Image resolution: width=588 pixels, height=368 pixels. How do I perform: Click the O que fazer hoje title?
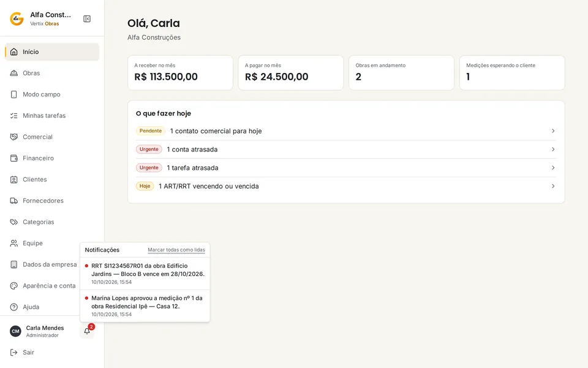[x=164, y=113]
